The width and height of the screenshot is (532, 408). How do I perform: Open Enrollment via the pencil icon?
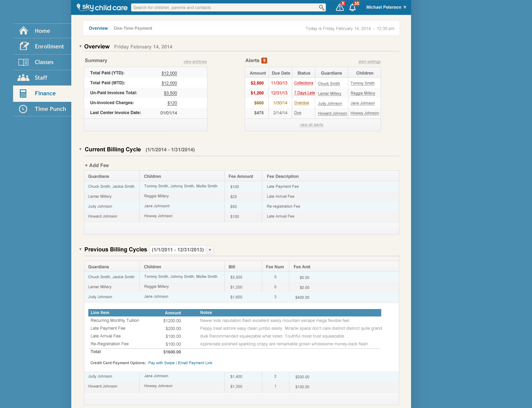pyautogui.click(x=24, y=46)
